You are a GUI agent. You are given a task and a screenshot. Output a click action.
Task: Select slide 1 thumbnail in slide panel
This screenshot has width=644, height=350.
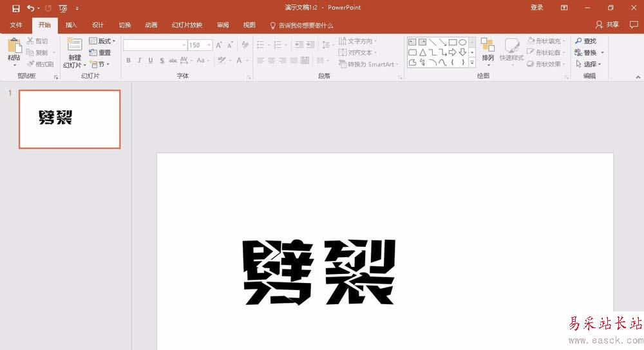click(70, 119)
